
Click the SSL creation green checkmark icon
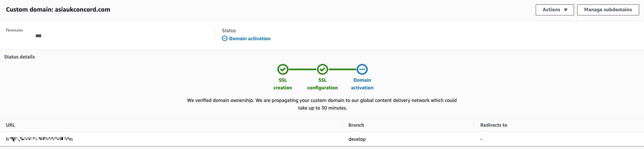click(283, 69)
